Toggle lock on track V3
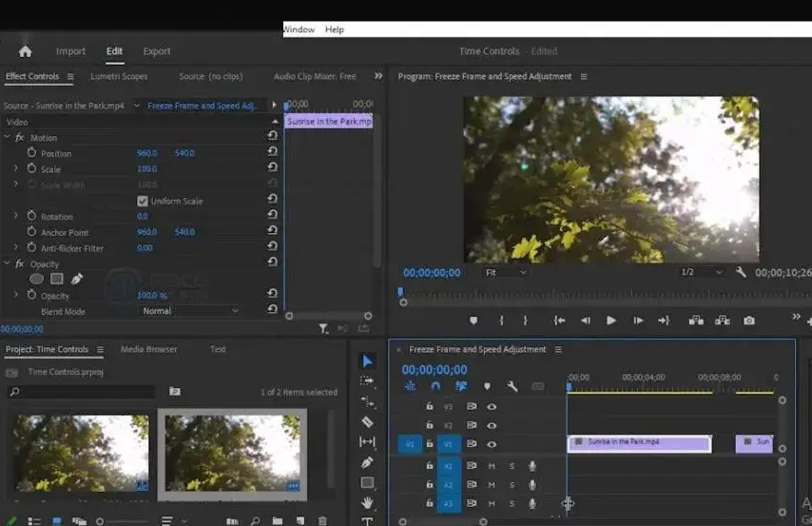 click(430, 406)
